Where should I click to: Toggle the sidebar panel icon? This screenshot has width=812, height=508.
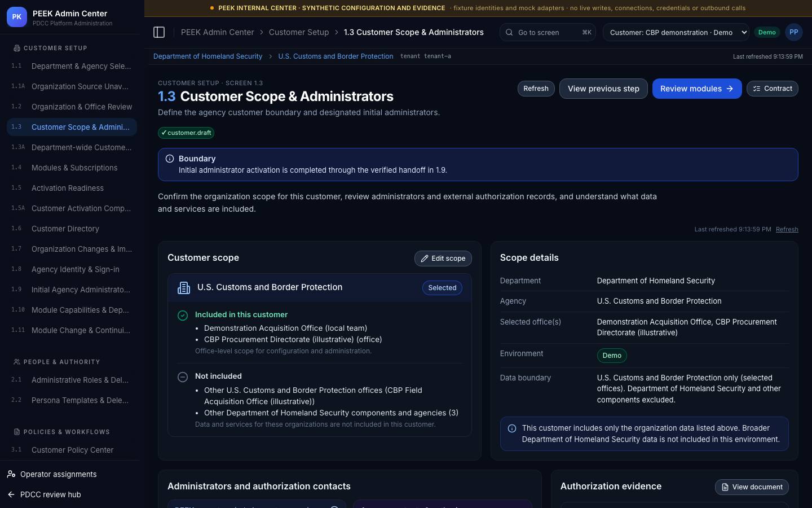coord(159,32)
